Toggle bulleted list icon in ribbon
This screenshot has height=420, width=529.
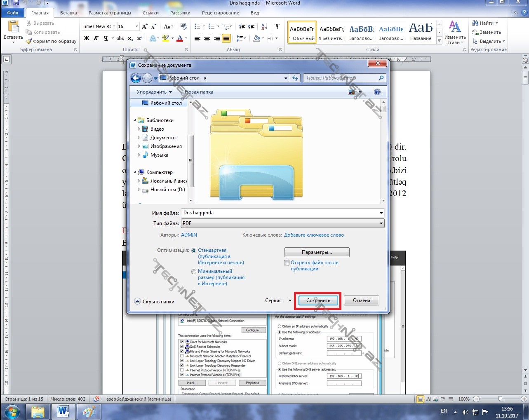coord(197,26)
